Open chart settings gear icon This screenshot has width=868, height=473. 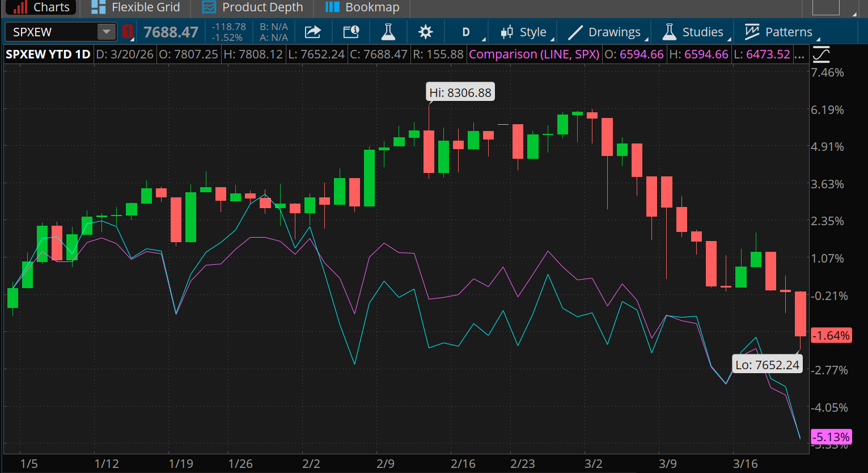(x=425, y=32)
